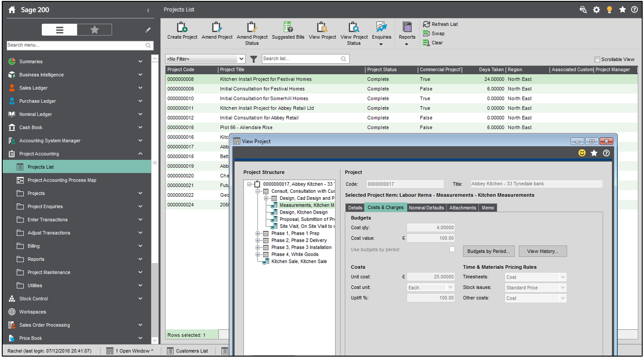Click Swap in the toolbar

(434, 33)
